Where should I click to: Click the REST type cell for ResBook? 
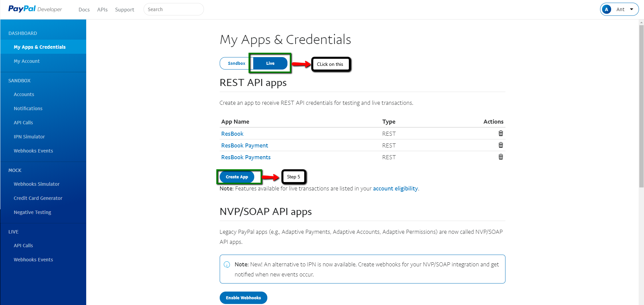pyautogui.click(x=389, y=134)
